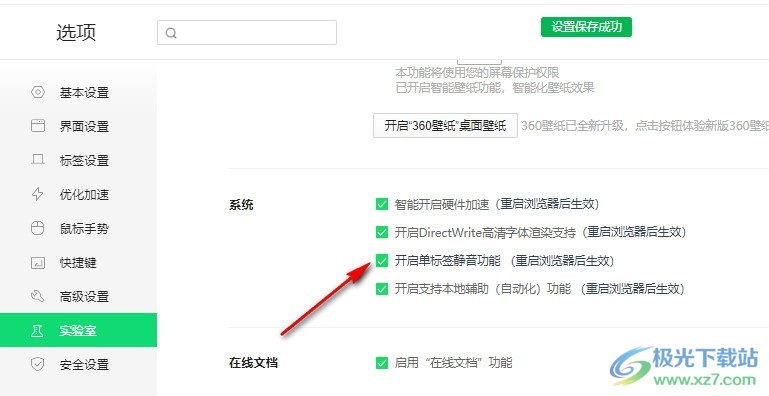Uncheck 开启单标签静音功能 checkbox
This screenshot has width=769, height=396.
(x=382, y=261)
